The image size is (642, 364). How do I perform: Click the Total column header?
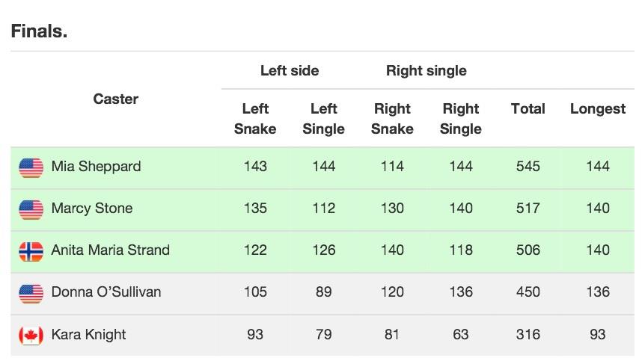(x=528, y=109)
